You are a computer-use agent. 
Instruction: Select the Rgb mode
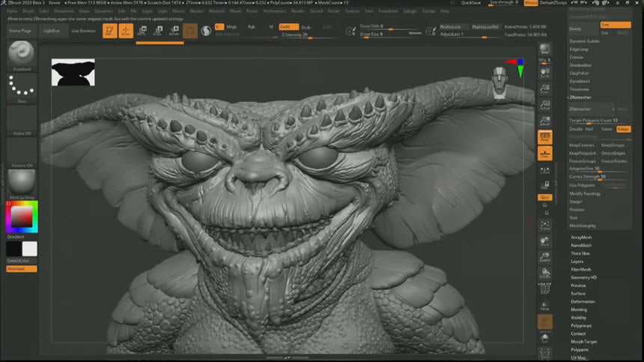(251, 27)
